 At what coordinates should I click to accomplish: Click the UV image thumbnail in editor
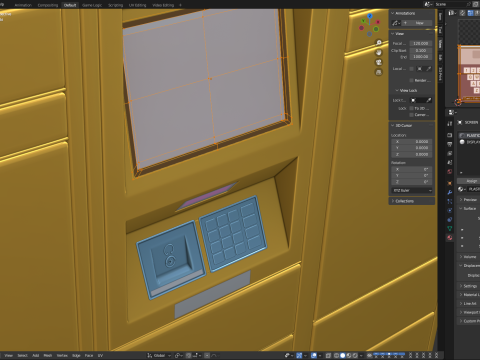469,73
